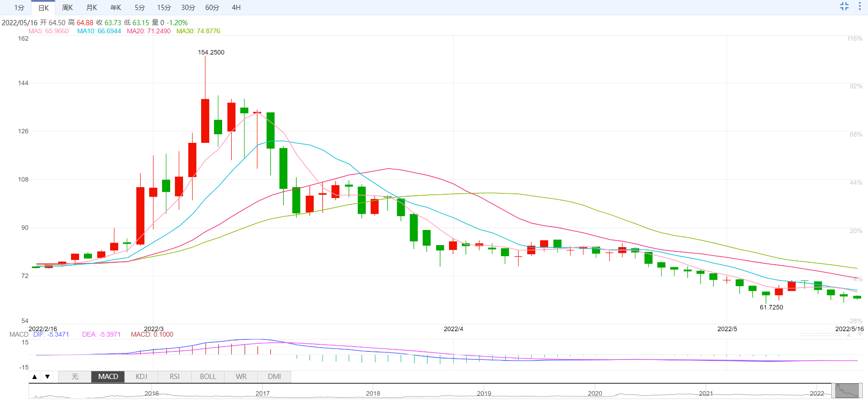Click the 2021 area in the timeline navigator
Viewport: 868px width, 409px height.
coord(706,393)
